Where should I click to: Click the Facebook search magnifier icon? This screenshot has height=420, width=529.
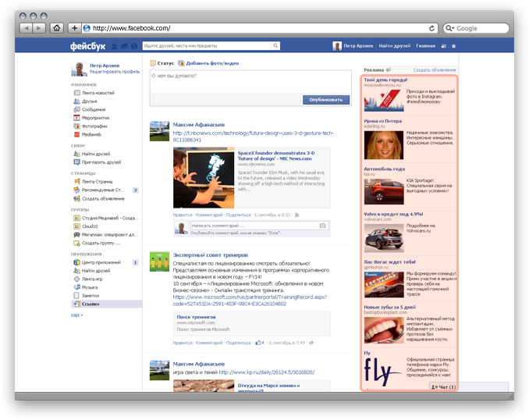pyautogui.click(x=275, y=45)
